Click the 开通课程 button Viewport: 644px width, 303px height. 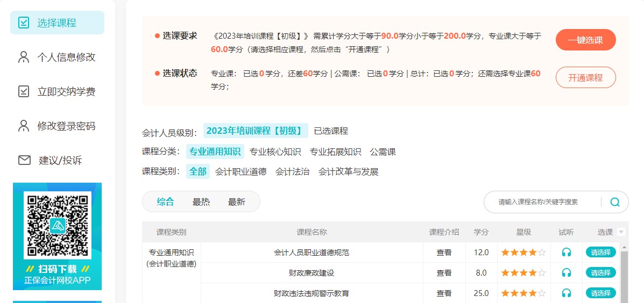(x=586, y=77)
